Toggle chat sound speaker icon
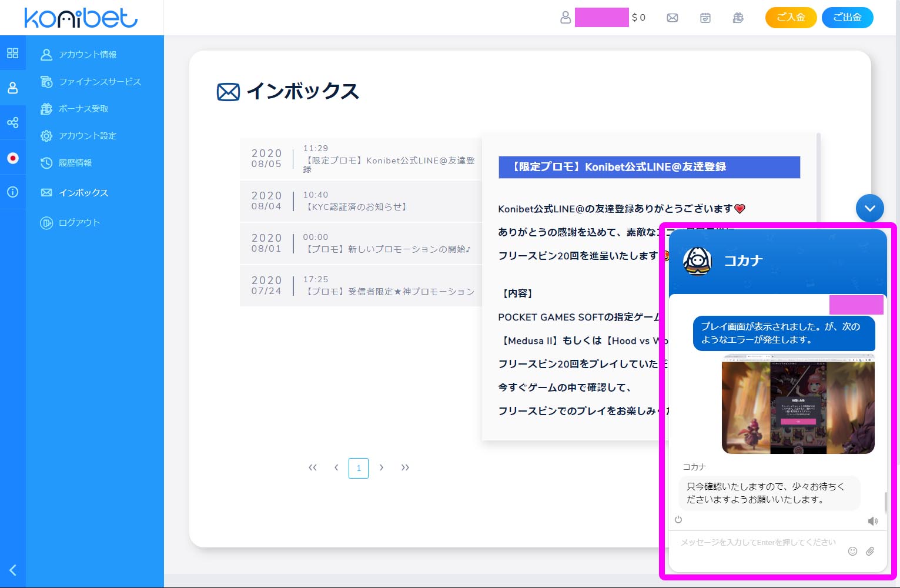Viewport: 900px width, 588px height. click(872, 521)
